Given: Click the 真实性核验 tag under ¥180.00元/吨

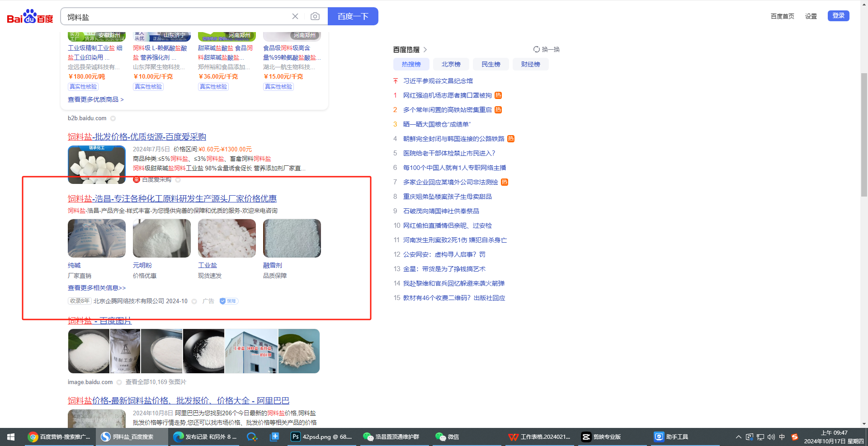Looking at the screenshot, I should (83, 87).
